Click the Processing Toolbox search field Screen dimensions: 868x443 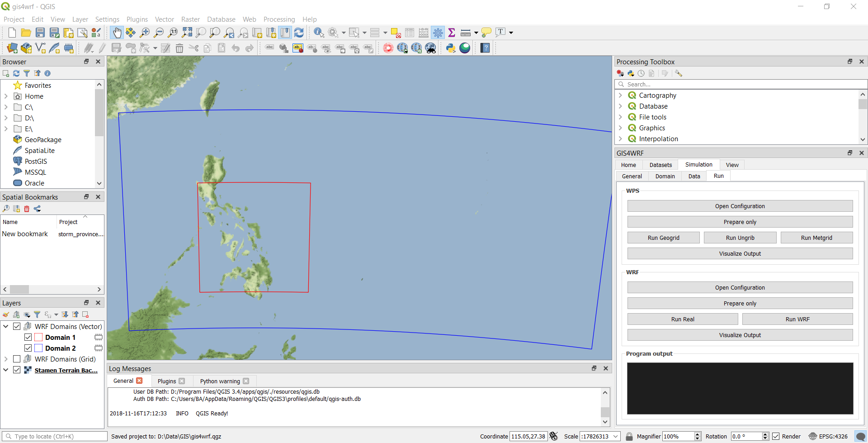point(741,85)
